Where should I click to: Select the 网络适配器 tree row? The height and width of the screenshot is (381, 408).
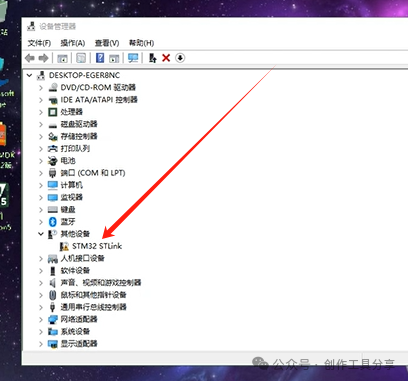(x=79, y=319)
